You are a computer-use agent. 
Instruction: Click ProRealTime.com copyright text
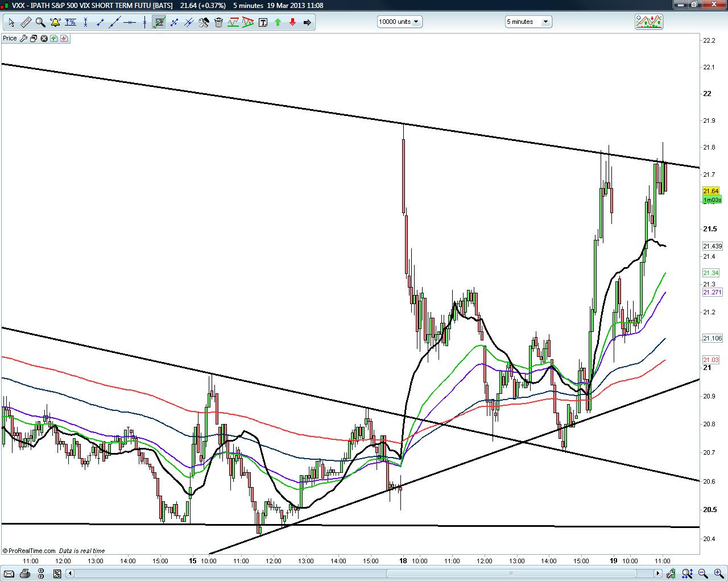[x=29, y=551]
